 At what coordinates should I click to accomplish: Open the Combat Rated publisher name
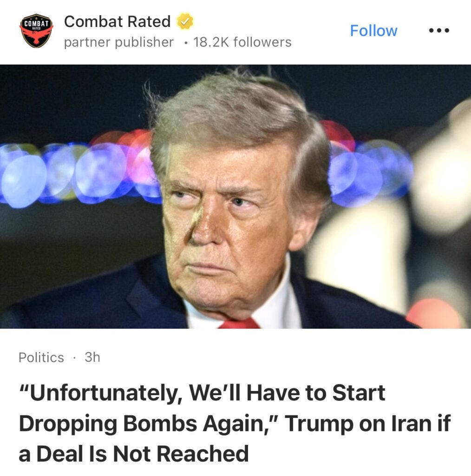coord(118,21)
